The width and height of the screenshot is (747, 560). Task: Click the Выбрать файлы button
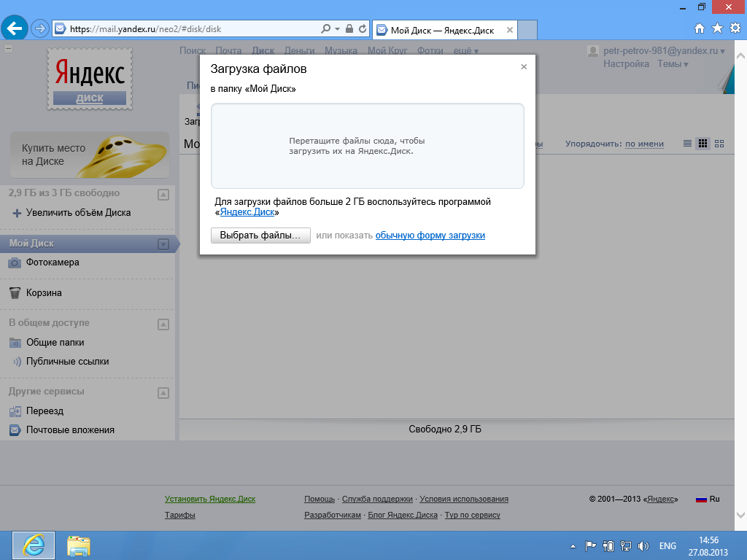coord(260,236)
